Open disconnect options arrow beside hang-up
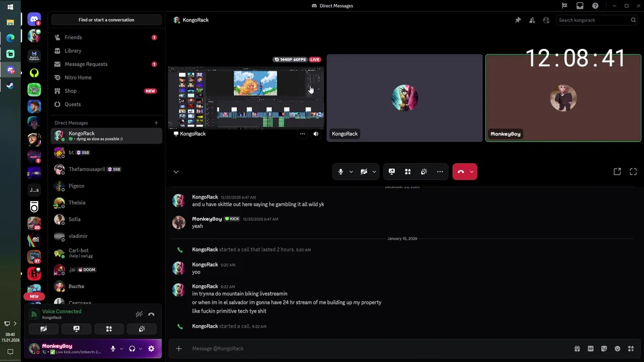 (x=471, y=172)
